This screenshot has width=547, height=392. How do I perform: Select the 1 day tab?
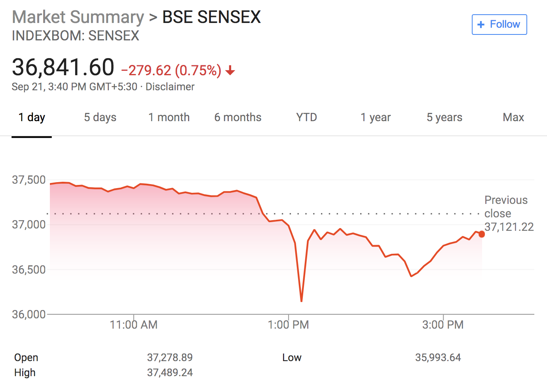[32, 118]
